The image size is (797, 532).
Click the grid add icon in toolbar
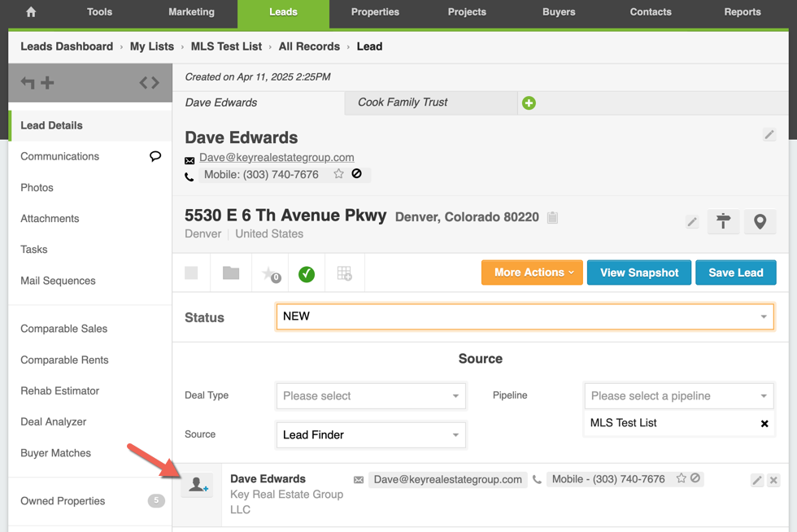pos(344,274)
